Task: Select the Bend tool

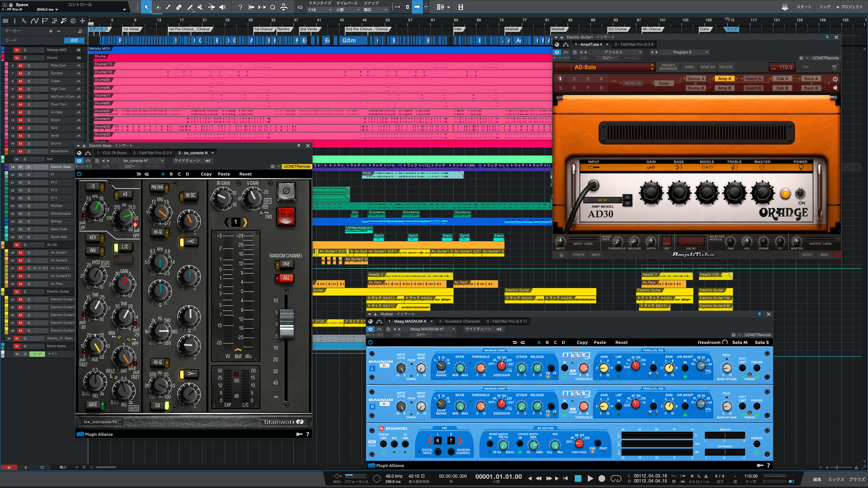Action: coord(211,7)
